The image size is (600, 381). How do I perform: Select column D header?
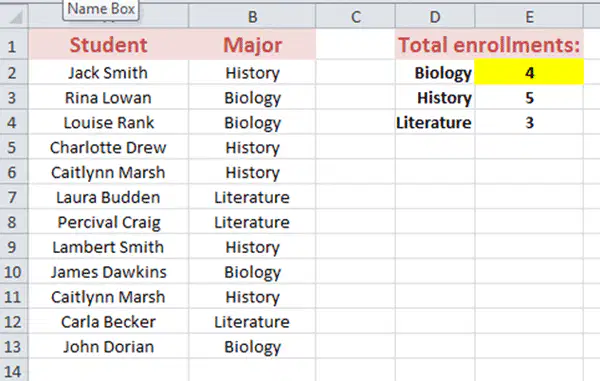coord(435,16)
